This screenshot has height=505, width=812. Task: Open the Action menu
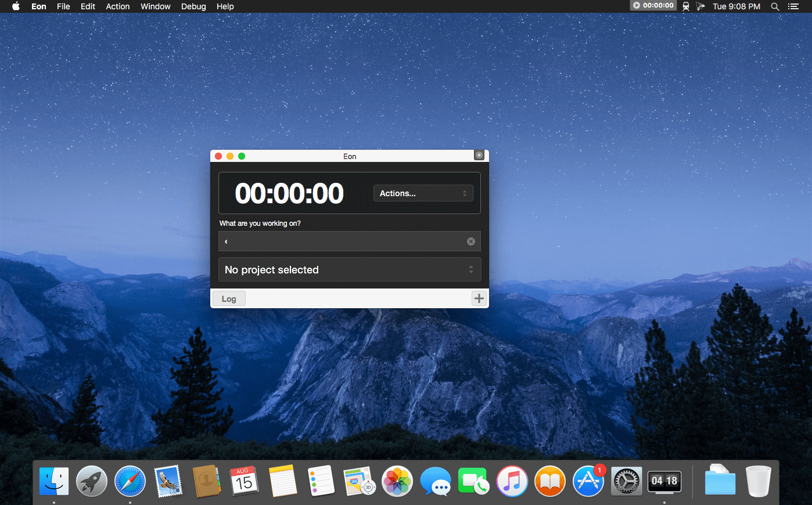click(x=118, y=6)
